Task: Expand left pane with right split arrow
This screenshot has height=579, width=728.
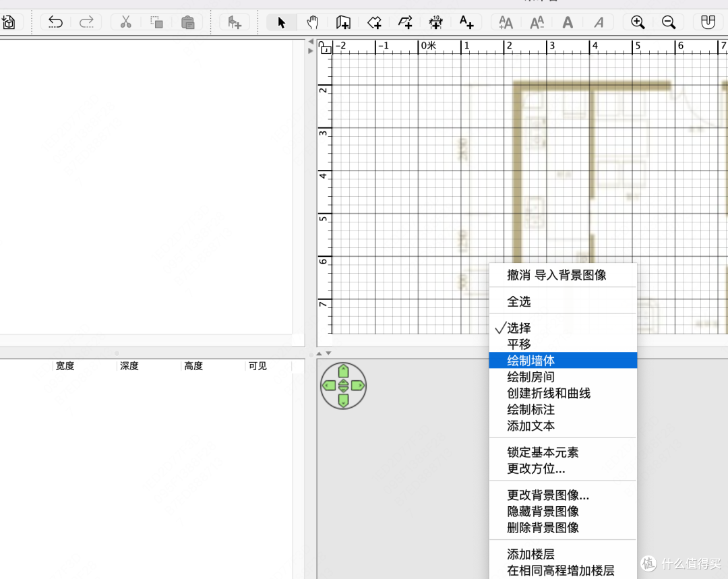Action: pos(311,51)
